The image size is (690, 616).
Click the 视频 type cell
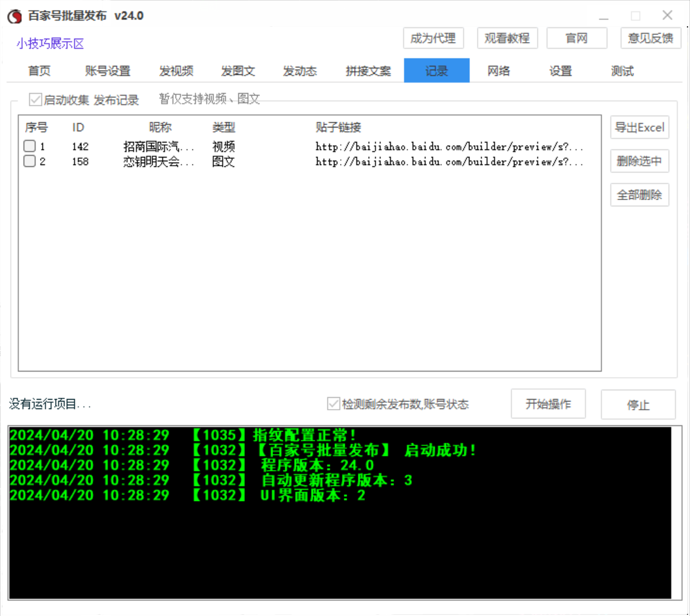(x=224, y=146)
